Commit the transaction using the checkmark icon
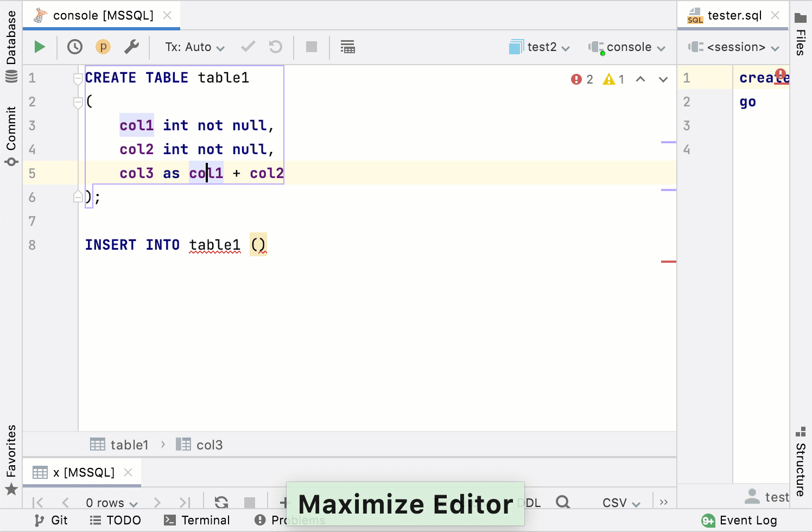The width and height of the screenshot is (812, 532). [248, 47]
